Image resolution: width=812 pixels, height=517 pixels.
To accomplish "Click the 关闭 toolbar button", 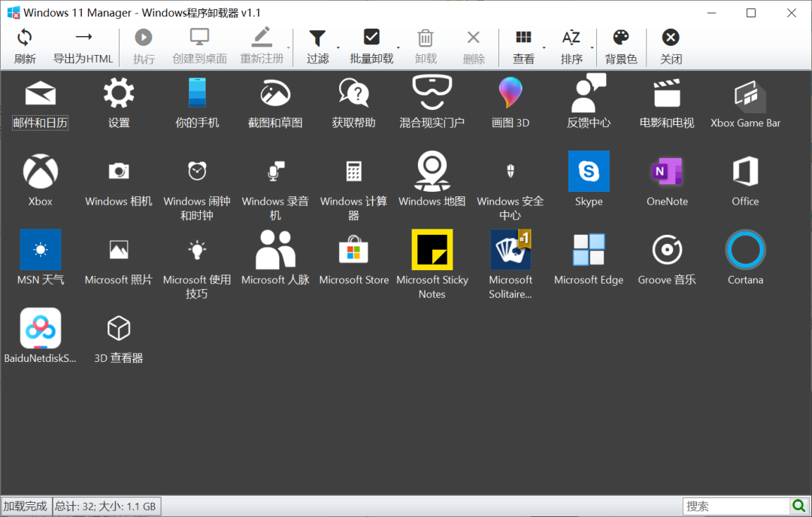I will (671, 47).
